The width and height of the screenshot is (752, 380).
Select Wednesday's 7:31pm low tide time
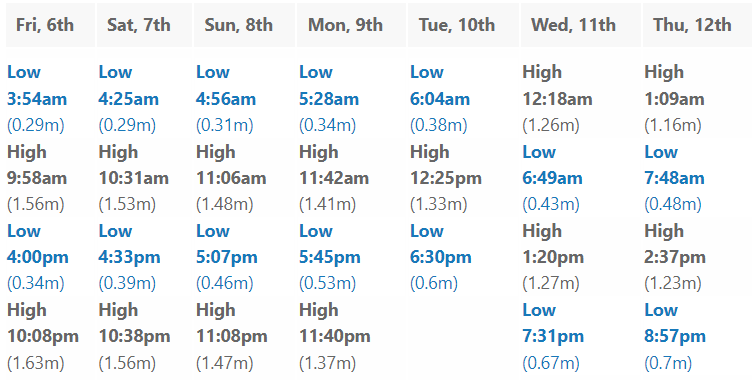pos(553,336)
